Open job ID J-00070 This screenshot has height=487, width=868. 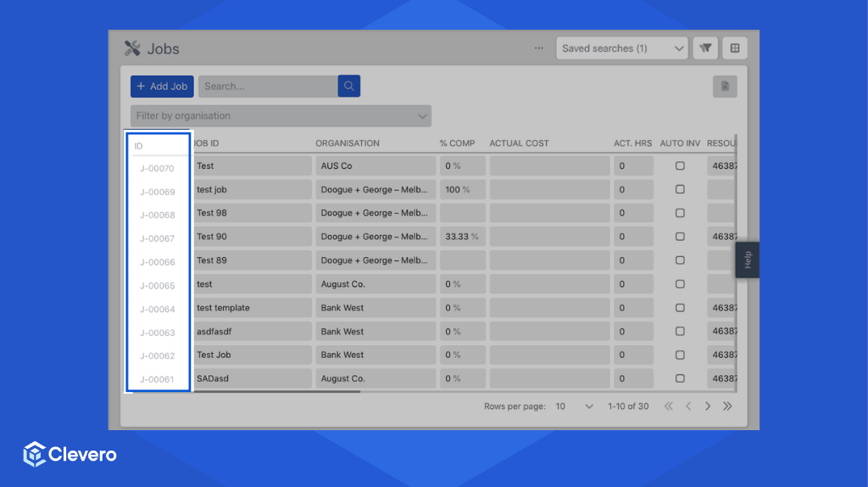(x=157, y=169)
